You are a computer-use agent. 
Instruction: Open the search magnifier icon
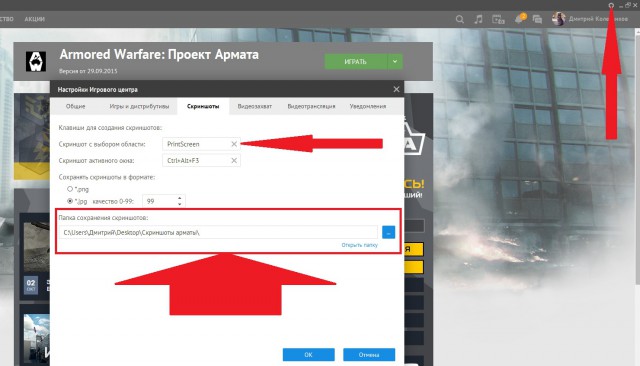pyautogui.click(x=460, y=19)
